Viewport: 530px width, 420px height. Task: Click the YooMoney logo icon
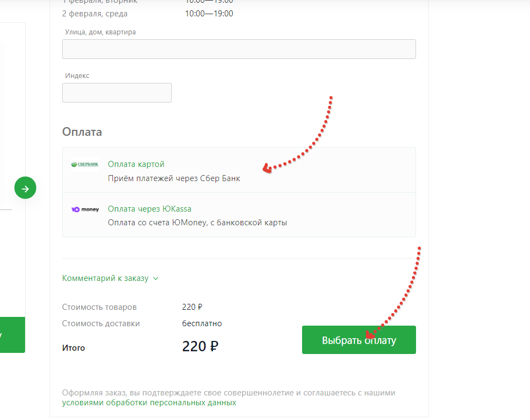coord(85,209)
